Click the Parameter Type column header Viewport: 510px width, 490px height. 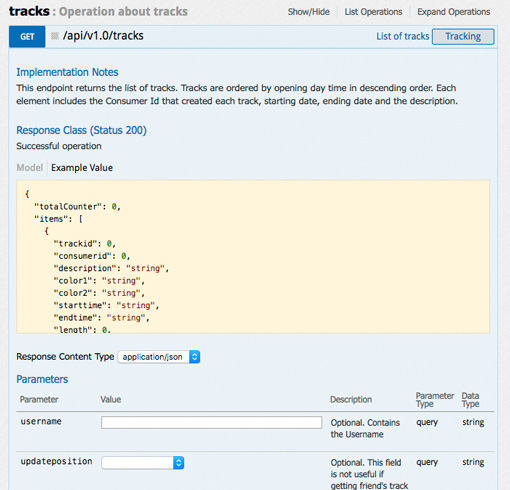click(x=435, y=400)
